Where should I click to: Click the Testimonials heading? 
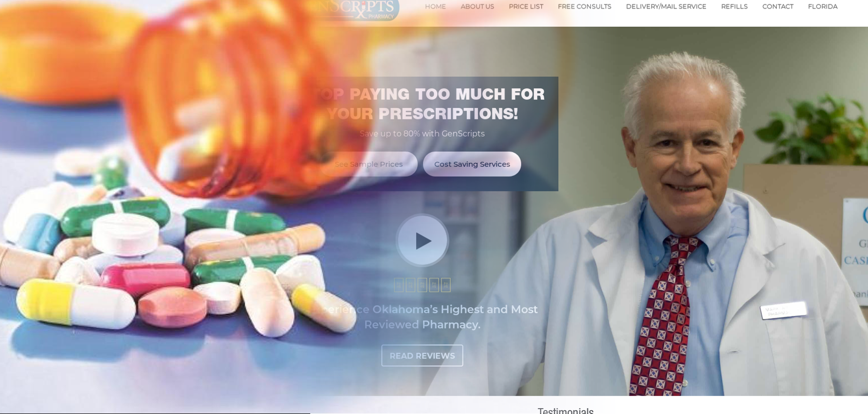point(566,411)
